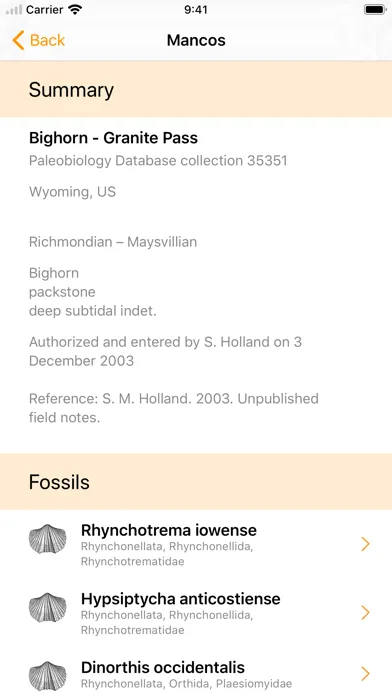392x696 pixels.
Task: Tap the shell icon beside Dinorthis occidentalis
Action: (48, 676)
